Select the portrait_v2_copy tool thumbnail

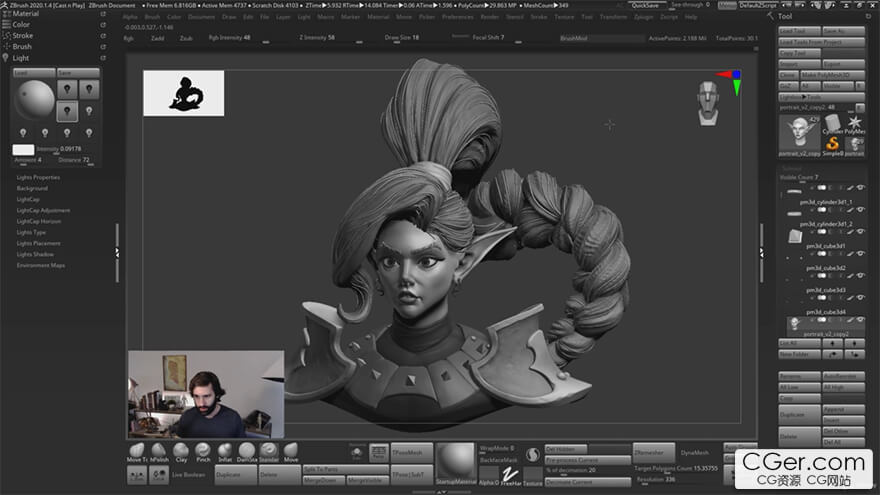click(x=799, y=135)
